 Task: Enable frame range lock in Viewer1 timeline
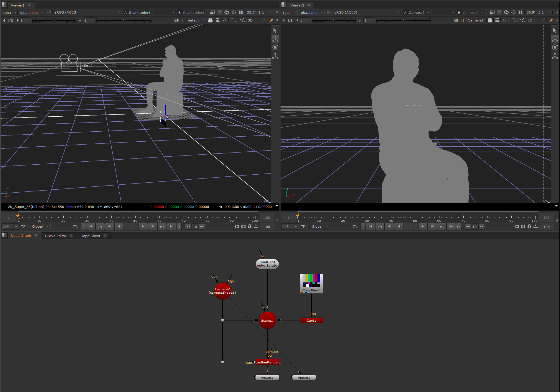coord(249,226)
